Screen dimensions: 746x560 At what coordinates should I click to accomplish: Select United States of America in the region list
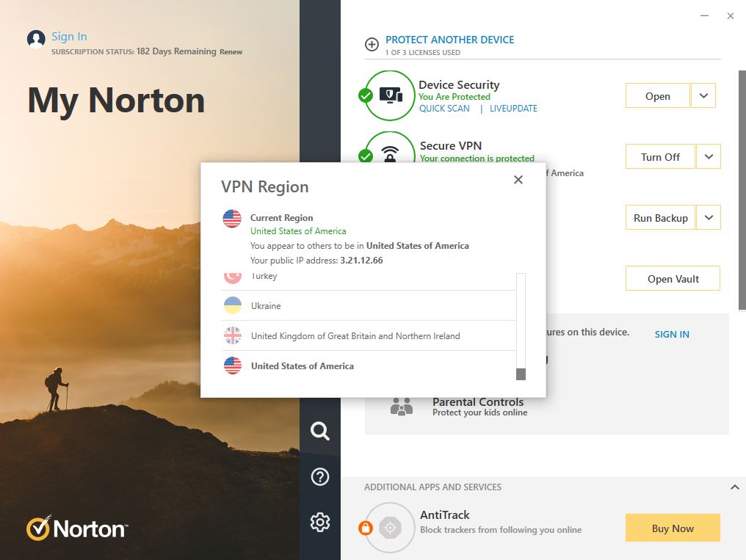coord(369,366)
